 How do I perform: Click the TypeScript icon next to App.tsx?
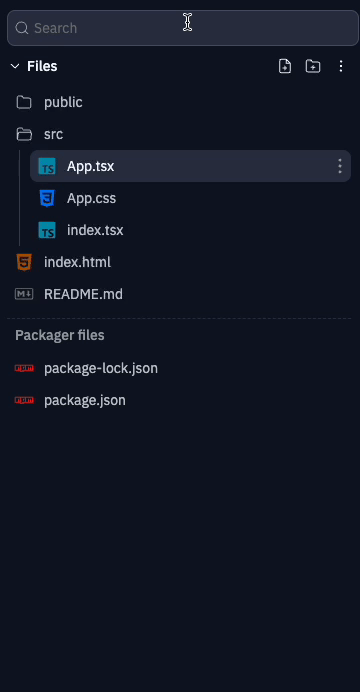[47, 166]
